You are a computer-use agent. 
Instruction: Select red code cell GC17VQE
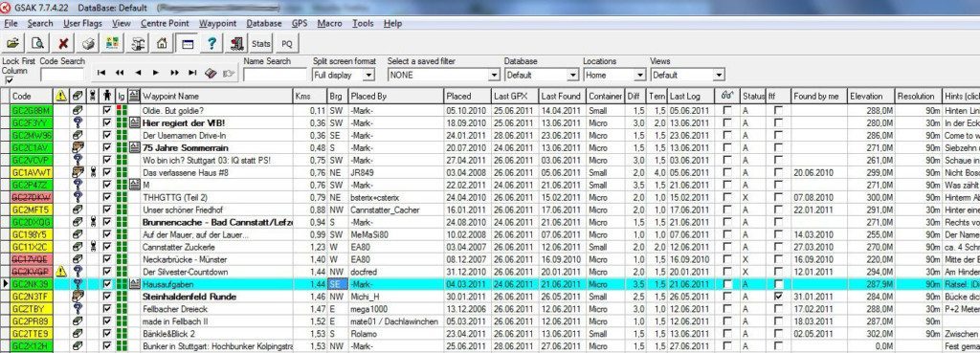pos(32,259)
